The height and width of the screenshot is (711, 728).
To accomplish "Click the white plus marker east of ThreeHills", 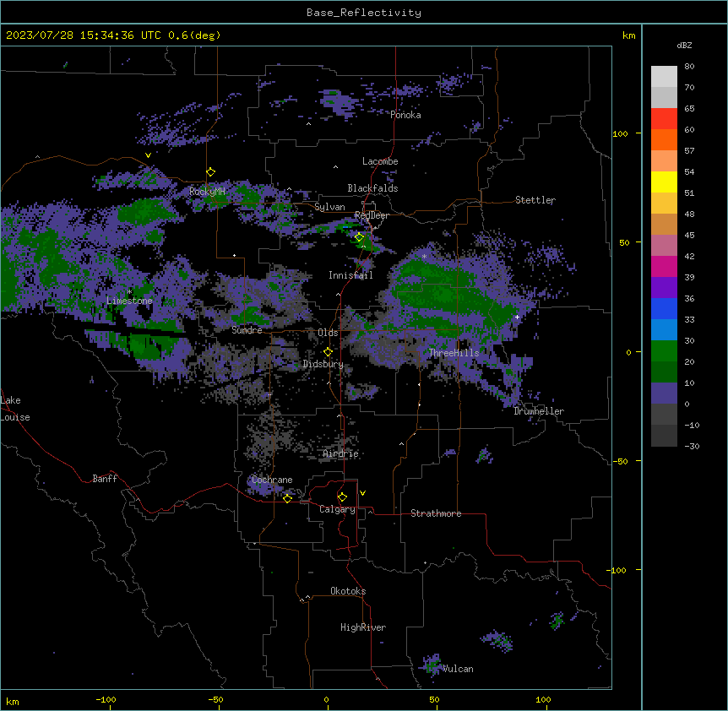I will (x=517, y=317).
